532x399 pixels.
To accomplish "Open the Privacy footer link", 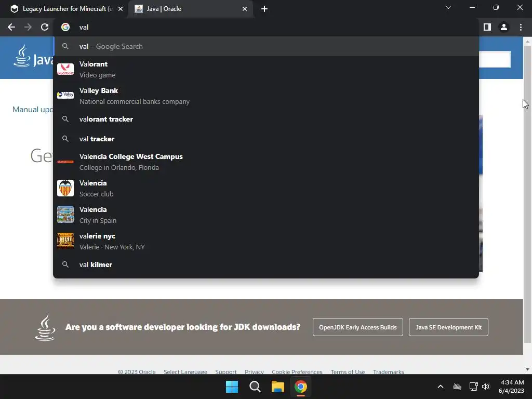I will [254, 372].
